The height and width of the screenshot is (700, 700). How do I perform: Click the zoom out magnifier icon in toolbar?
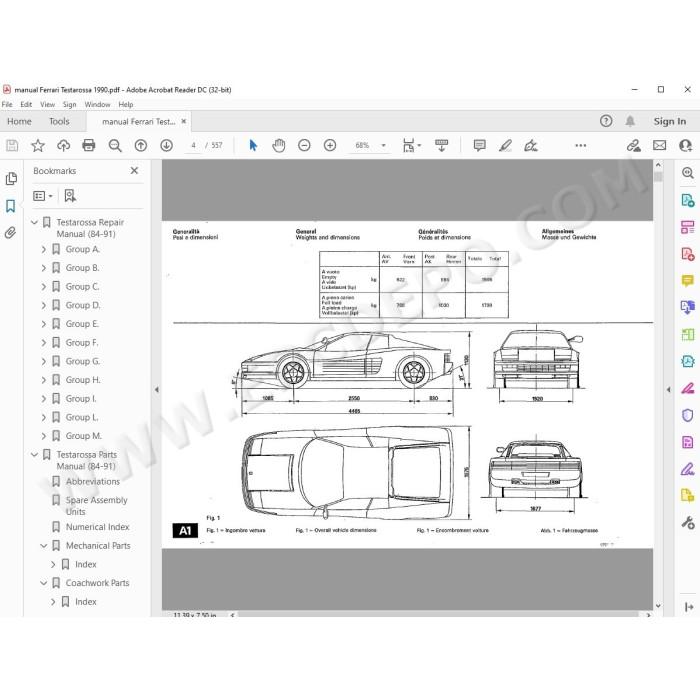[115, 145]
